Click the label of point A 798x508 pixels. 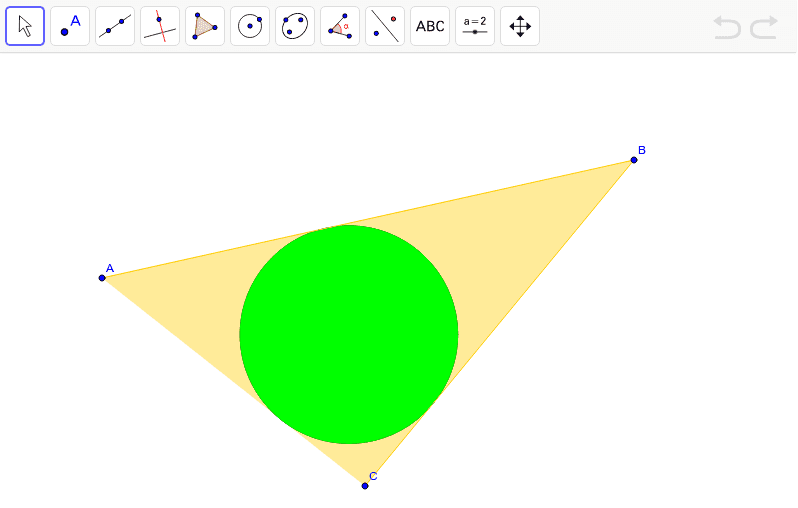(110, 268)
